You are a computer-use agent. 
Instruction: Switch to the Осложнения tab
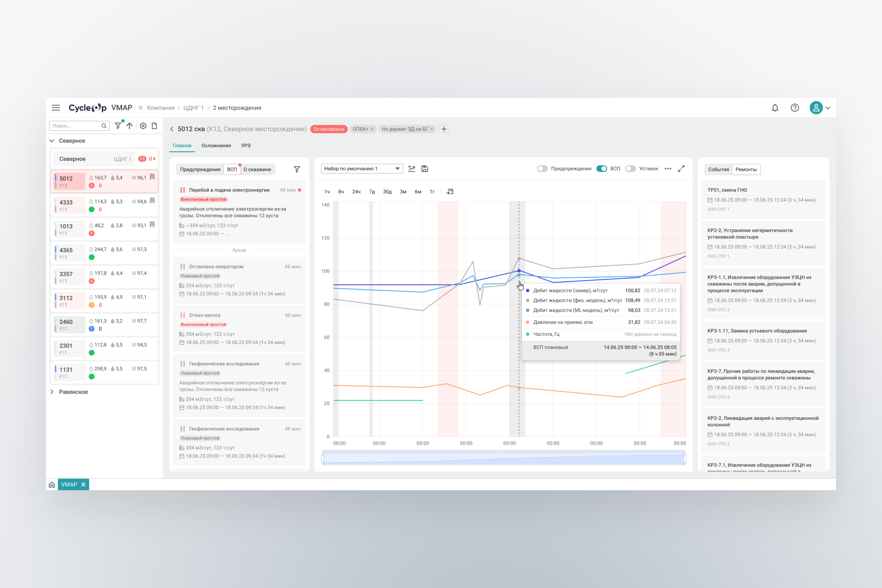[216, 146]
